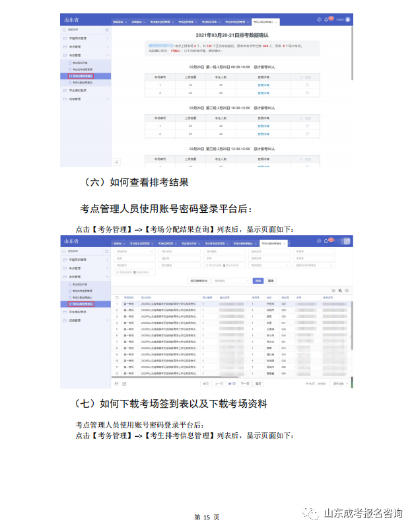Click list layout icon below results table
Screen dimensions: 416x532
click(117, 384)
